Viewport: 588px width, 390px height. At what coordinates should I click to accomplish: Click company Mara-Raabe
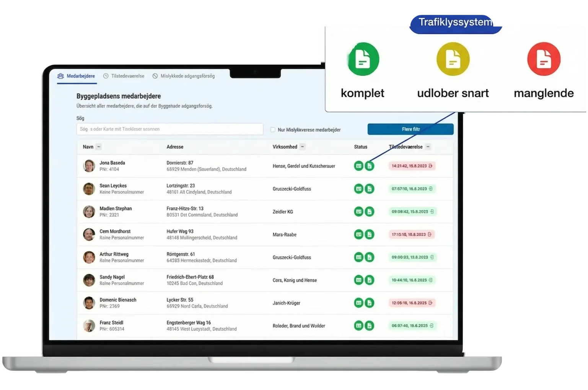coord(284,235)
